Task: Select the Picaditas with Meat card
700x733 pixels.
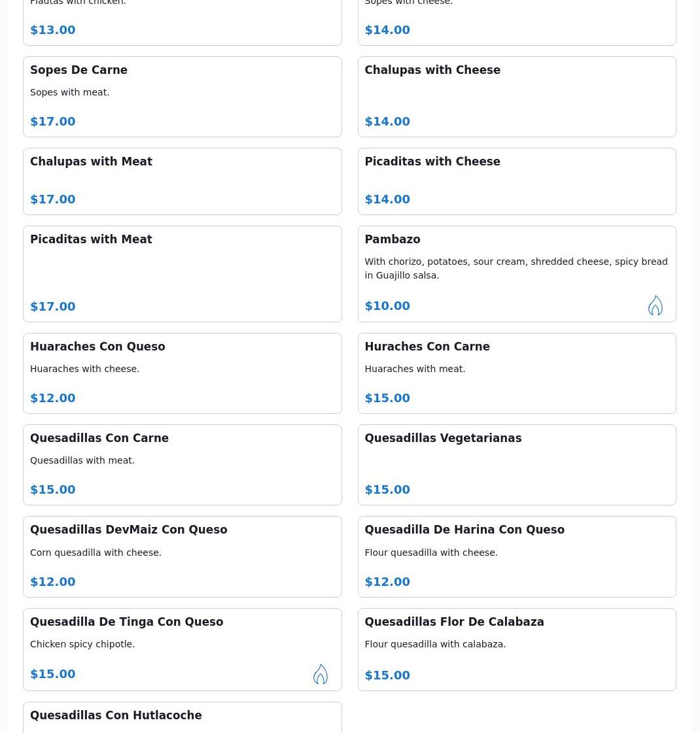Action: point(183,274)
